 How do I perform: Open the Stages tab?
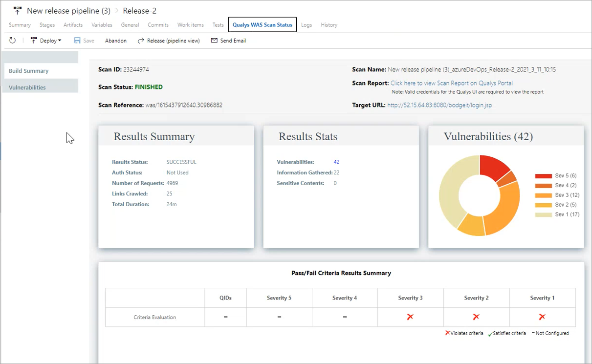[47, 25]
